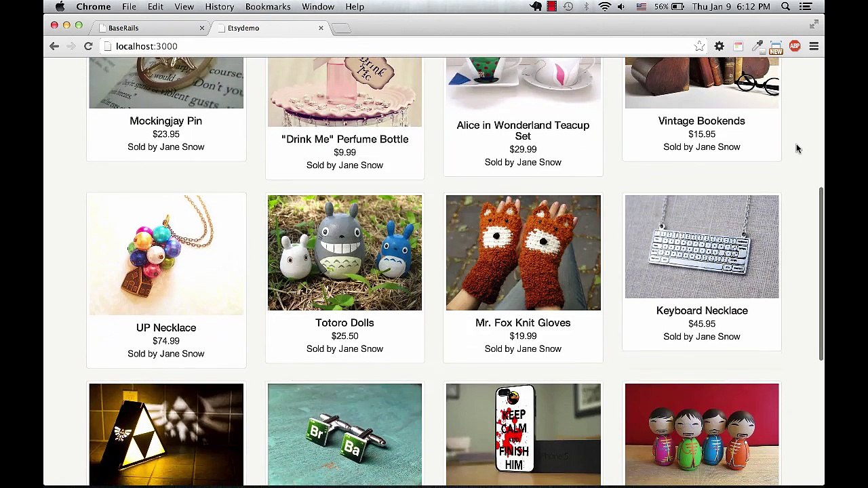Click the $45.95 price under Keyboard Necklace
Viewport: 868px width, 488px height.
click(702, 324)
